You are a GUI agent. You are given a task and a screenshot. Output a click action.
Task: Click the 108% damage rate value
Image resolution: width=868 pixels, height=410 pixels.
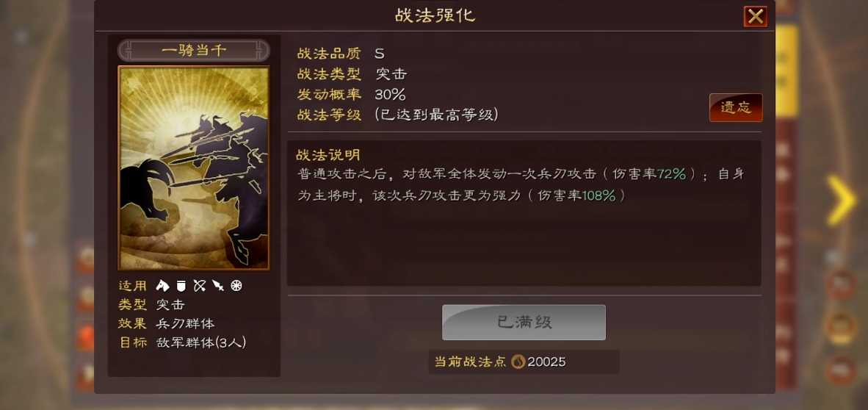tap(599, 195)
